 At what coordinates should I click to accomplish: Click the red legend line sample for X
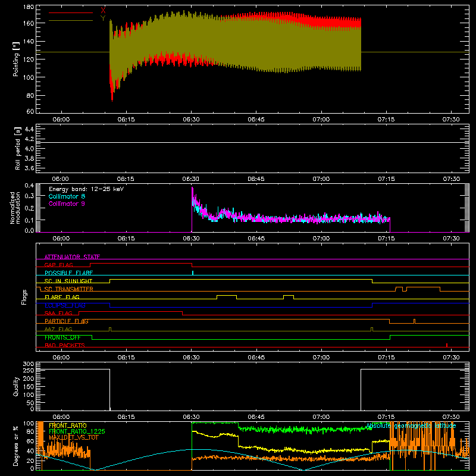pyautogui.click(x=71, y=12)
